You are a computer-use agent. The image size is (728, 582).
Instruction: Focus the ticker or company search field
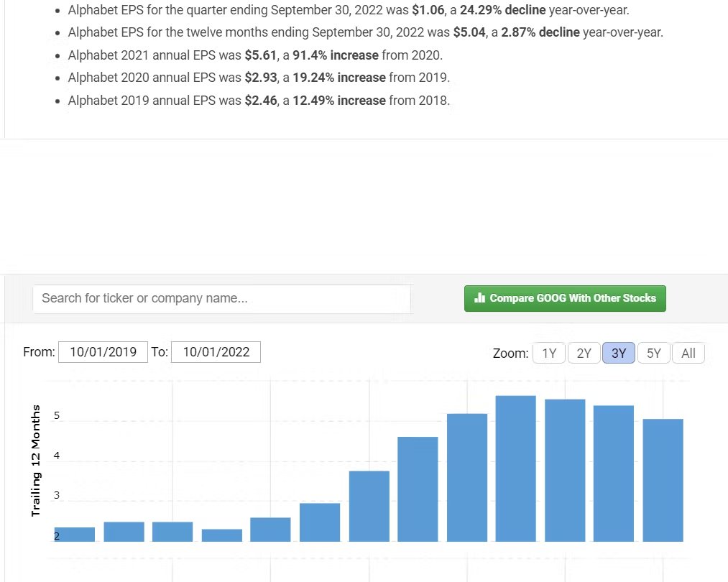tap(221, 298)
